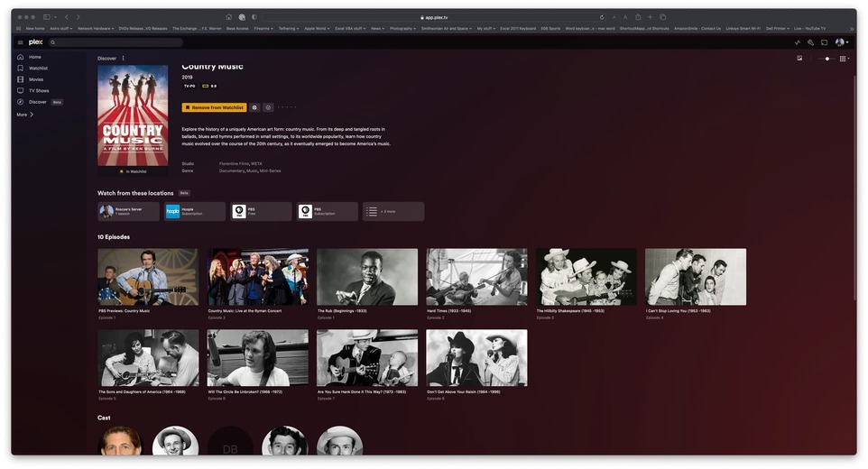Go forward with Safari forward arrow
The width and height of the screenshot is (868, 469).
point(78,17)
